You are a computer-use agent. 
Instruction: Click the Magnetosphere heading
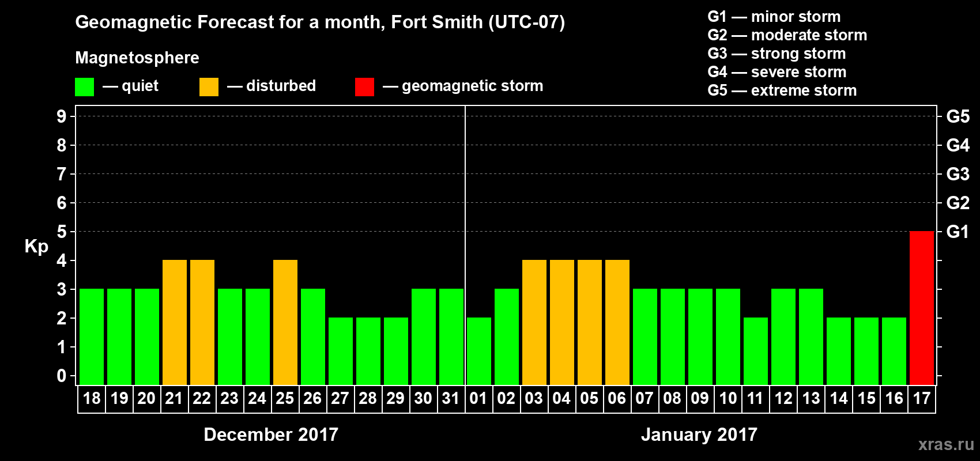click(137, 58)
